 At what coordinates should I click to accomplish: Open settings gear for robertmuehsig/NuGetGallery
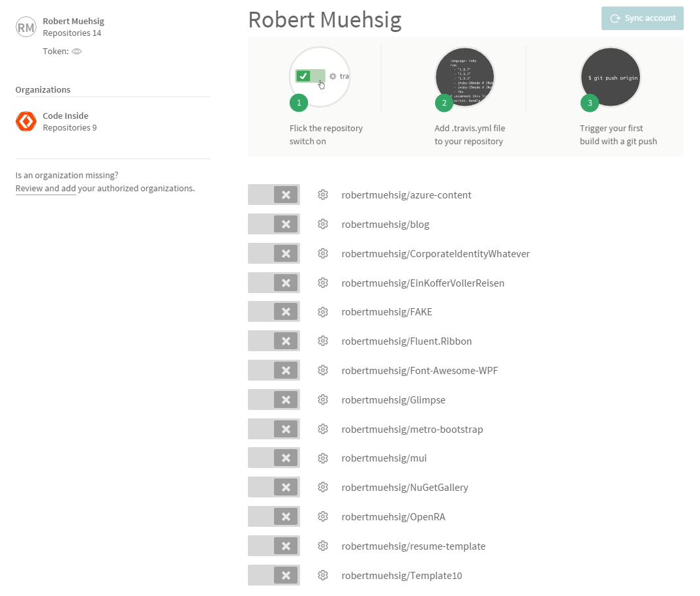click(x=323, y=487)
